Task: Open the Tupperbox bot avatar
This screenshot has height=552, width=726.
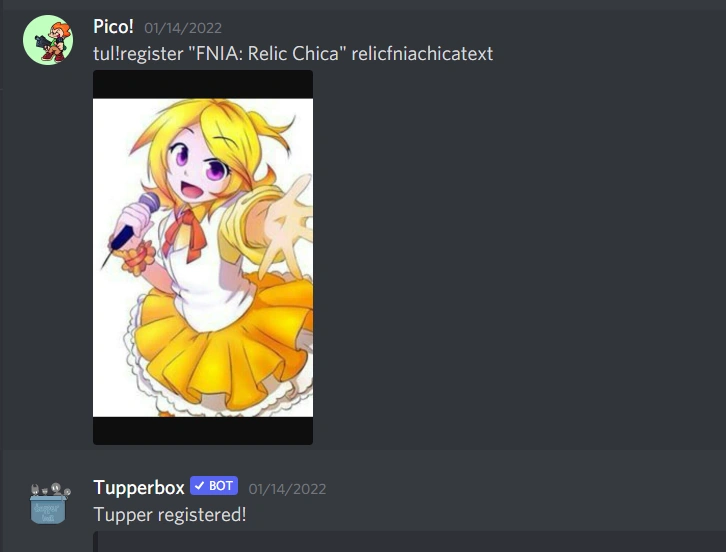Action: [x=50, y=503]
